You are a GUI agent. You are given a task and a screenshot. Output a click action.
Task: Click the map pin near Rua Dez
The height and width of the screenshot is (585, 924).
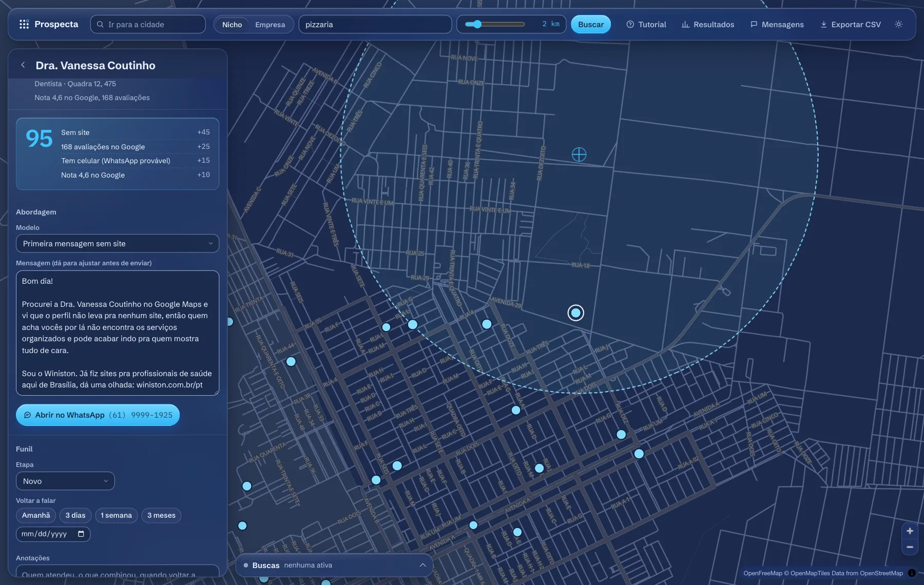click(621, 434)
